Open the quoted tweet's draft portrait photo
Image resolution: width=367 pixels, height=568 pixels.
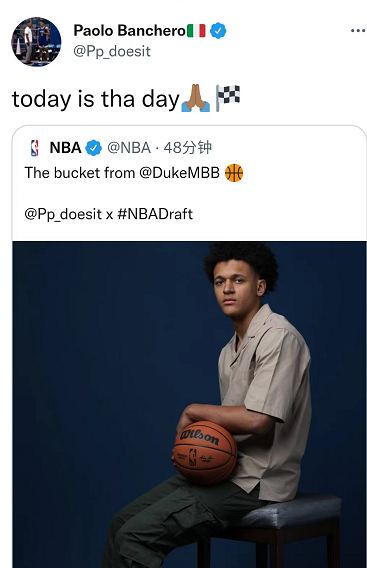(x=189, y=404)
